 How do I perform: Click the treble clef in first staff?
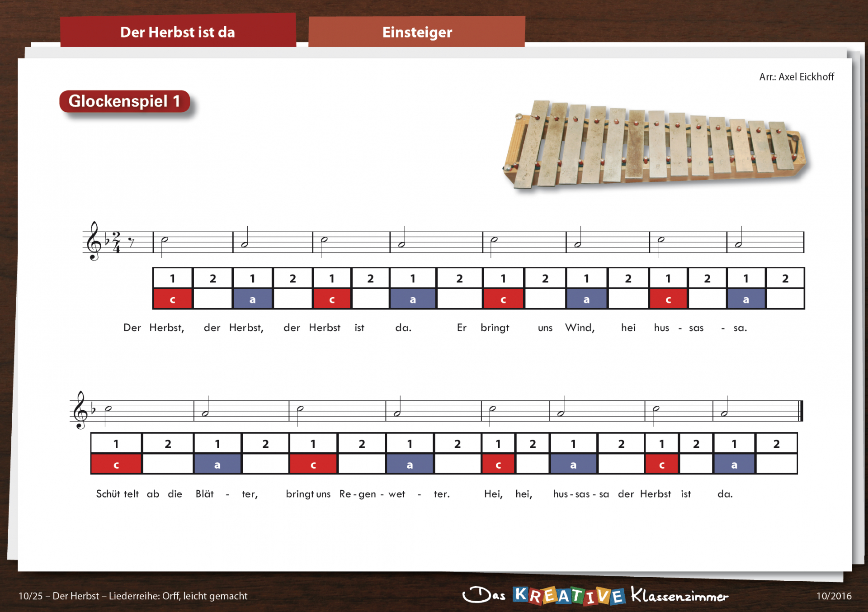pyautogui.click(x=94, y=241)
